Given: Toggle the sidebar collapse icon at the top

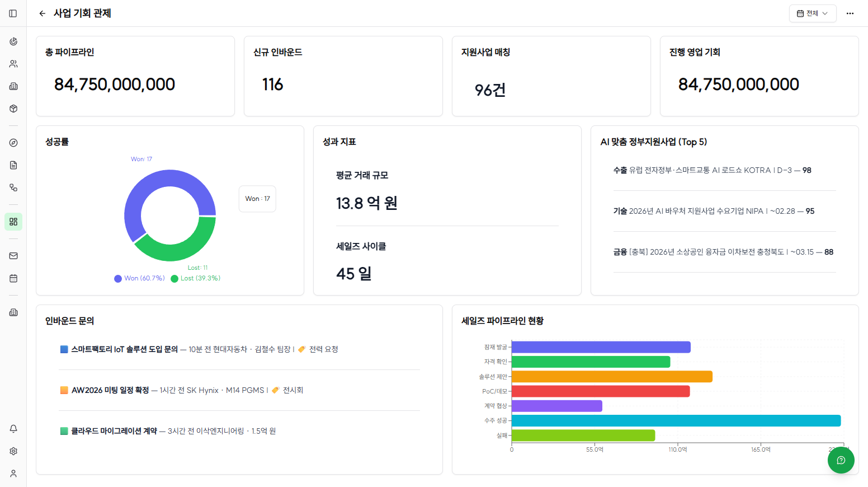Looking at the screenshot, I should [13, 13].
